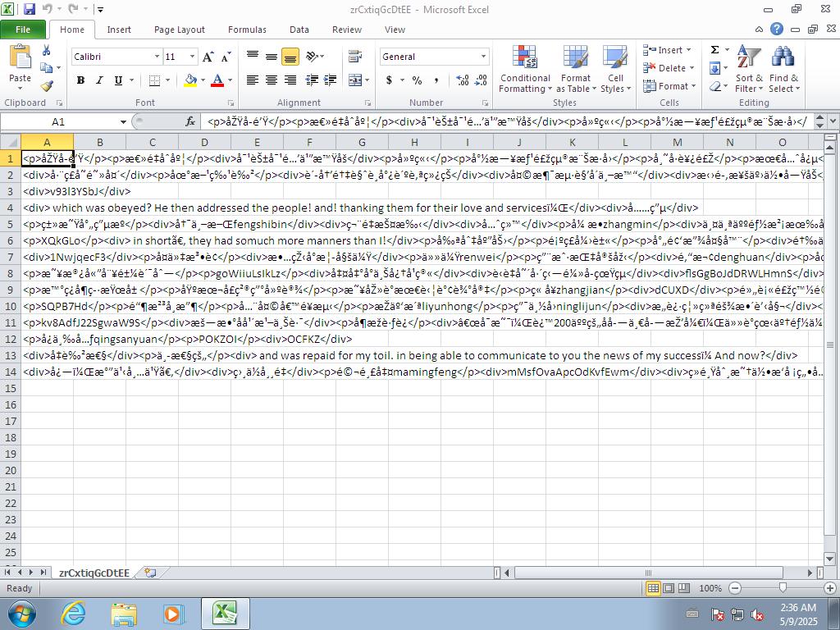The height and width of the screenshot is (630, 840).
Task: Toggle Underline formatting
Action: (118, 80)
